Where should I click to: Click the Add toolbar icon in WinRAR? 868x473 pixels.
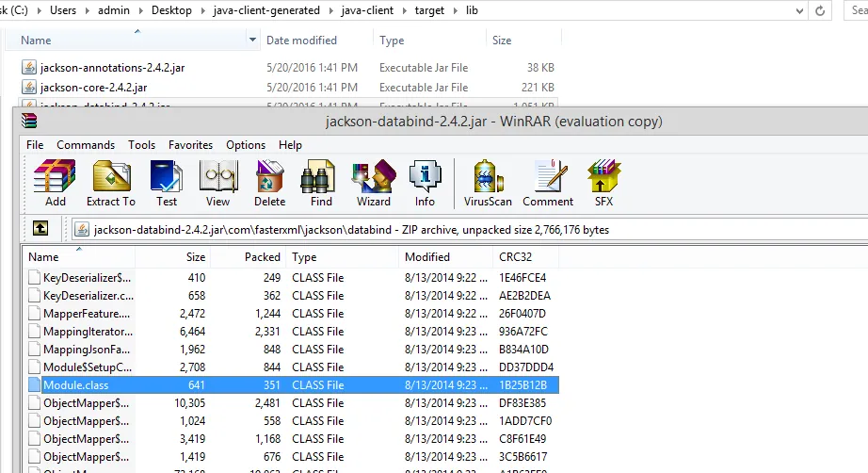pos(55,183)
